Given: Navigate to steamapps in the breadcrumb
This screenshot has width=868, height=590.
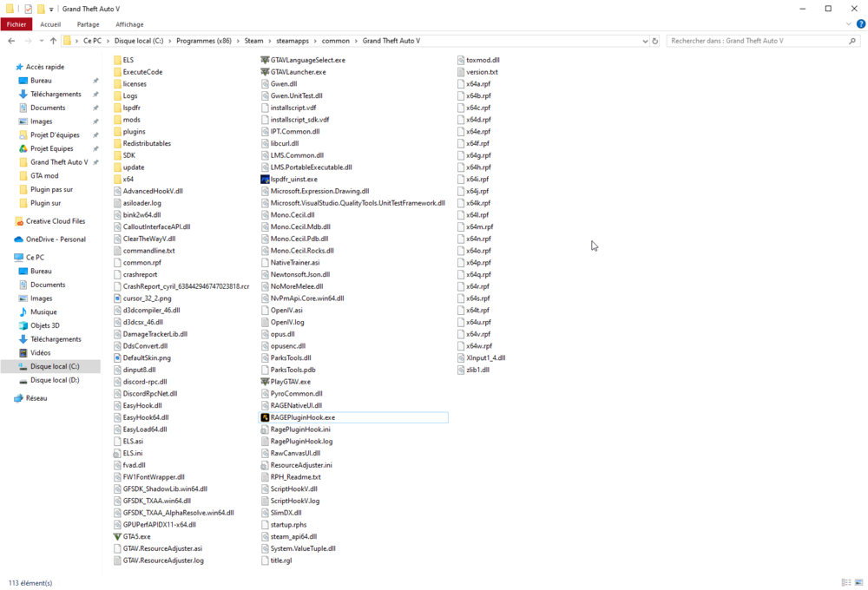Looking at the screenshot, I should coord(293,41).
